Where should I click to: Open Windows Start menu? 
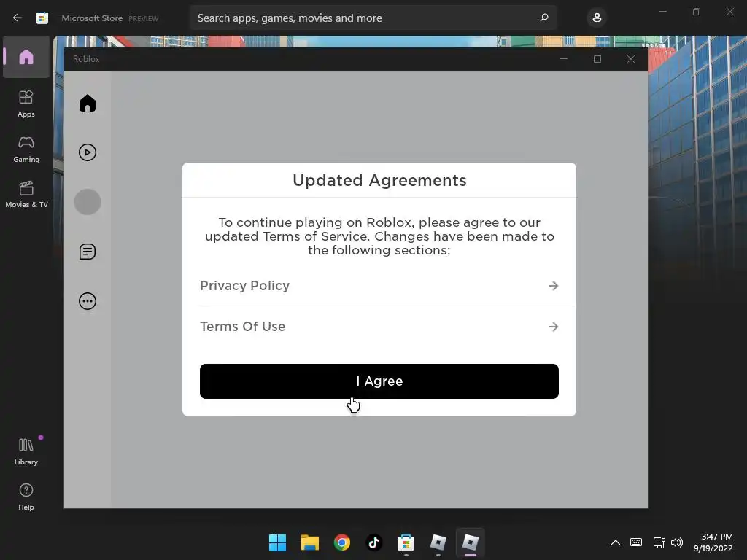tap(277, 542)
